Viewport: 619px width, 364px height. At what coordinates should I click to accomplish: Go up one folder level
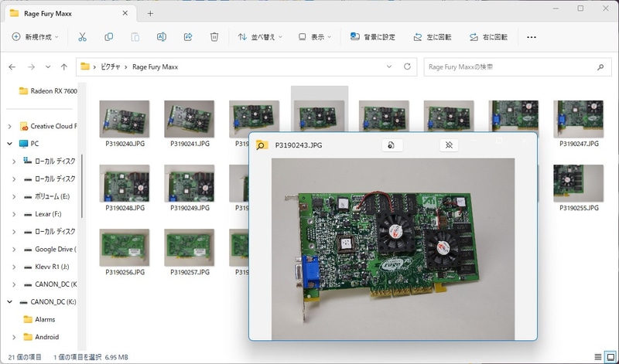pos(64,67)
